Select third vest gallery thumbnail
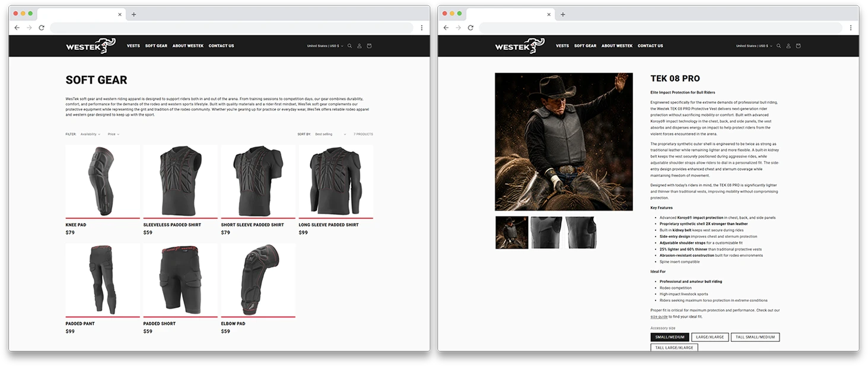The image size is (868, 366). click(x=581, y=233)
